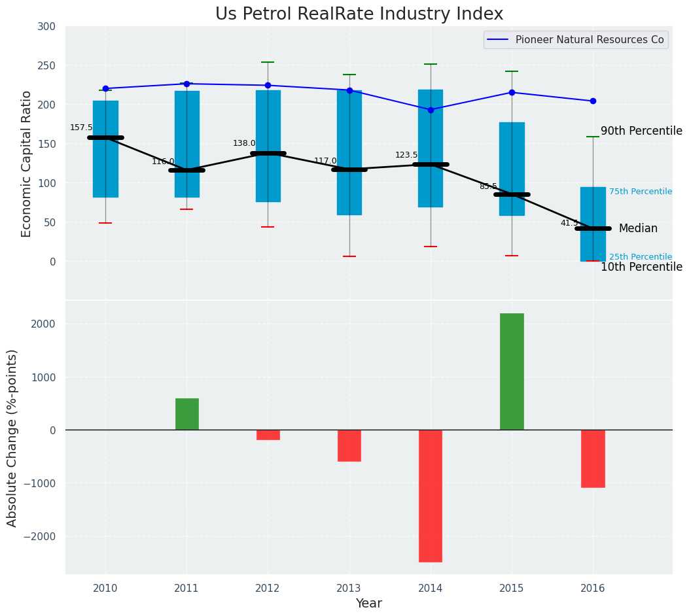Viewport: 689px width, 616px height.
Task: Select the red 2016 change bar
Action: [593, 458]
